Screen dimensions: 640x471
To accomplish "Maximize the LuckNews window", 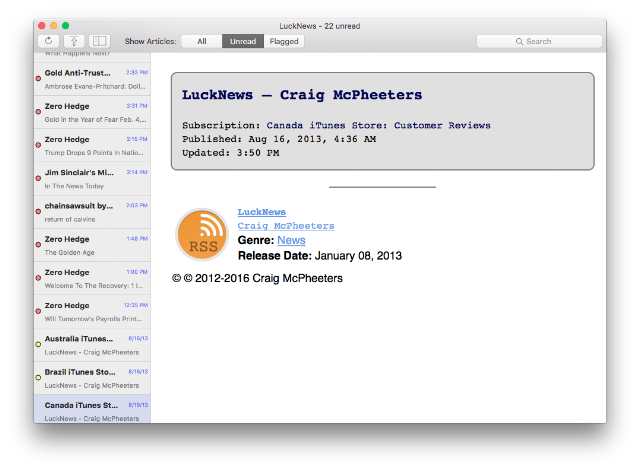I will click(65, 26).
